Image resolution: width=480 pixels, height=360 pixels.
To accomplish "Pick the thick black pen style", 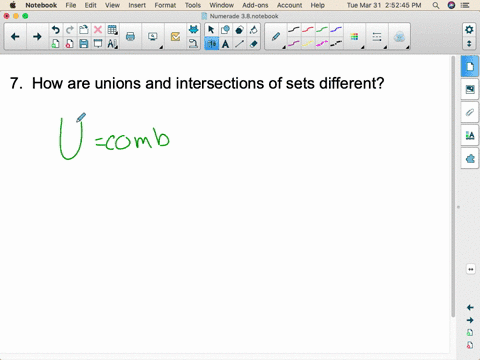I will 336,44.
